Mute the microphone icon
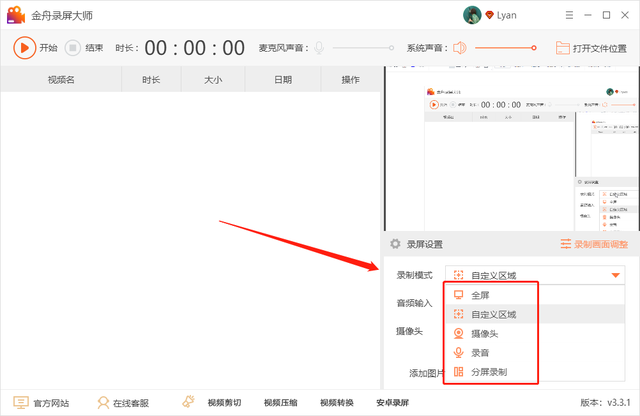This screenshot has width=640, height=416. pyautogui.click(x=319, y=48)
